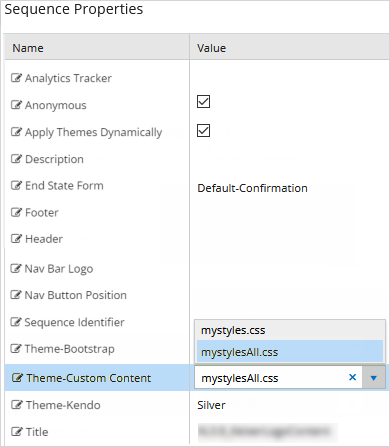Click the edit icon beside Description

point(16,159)
